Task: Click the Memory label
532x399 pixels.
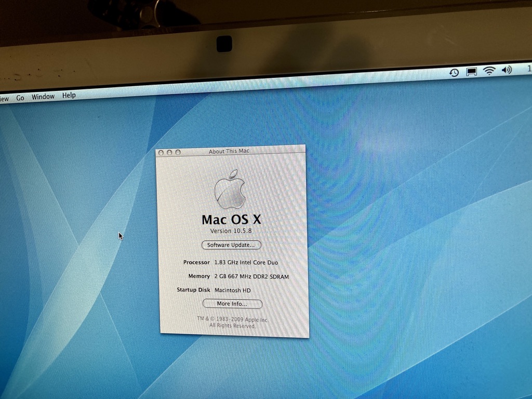Action: coord(199,276)
